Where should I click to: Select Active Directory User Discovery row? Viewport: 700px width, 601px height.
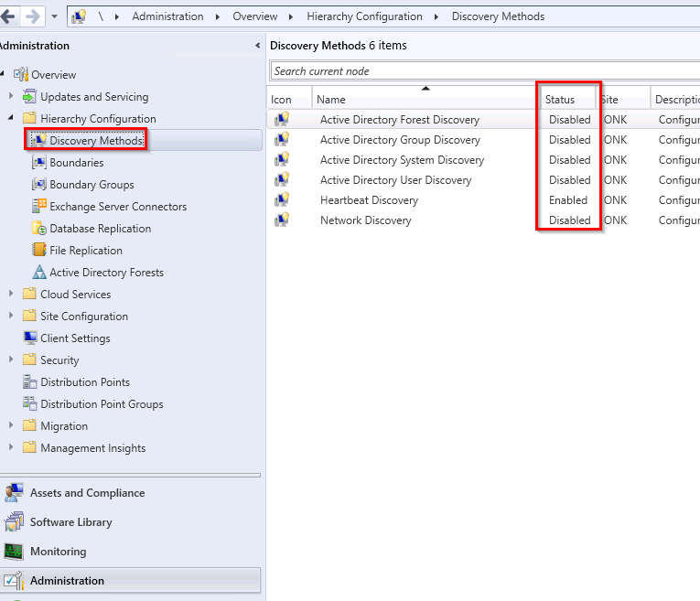[x=483, y=180]
